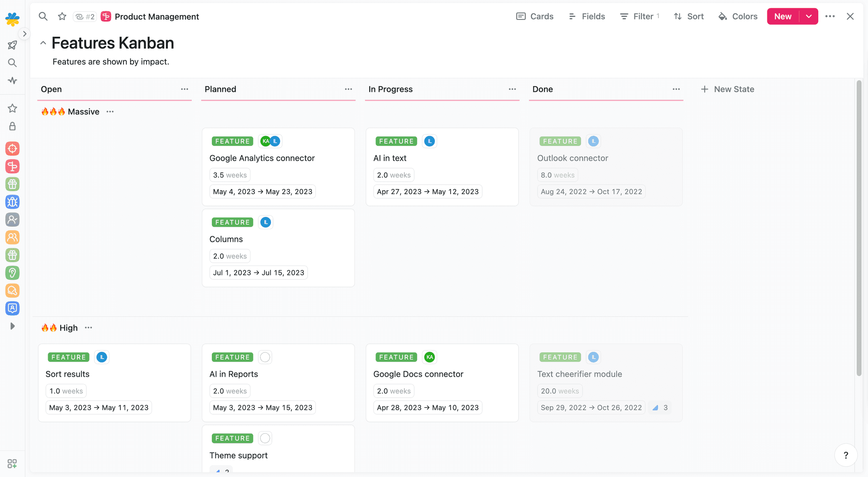Open the Colors panel in the toolbar
868x477 pixels.
click(x=737, y=16)
